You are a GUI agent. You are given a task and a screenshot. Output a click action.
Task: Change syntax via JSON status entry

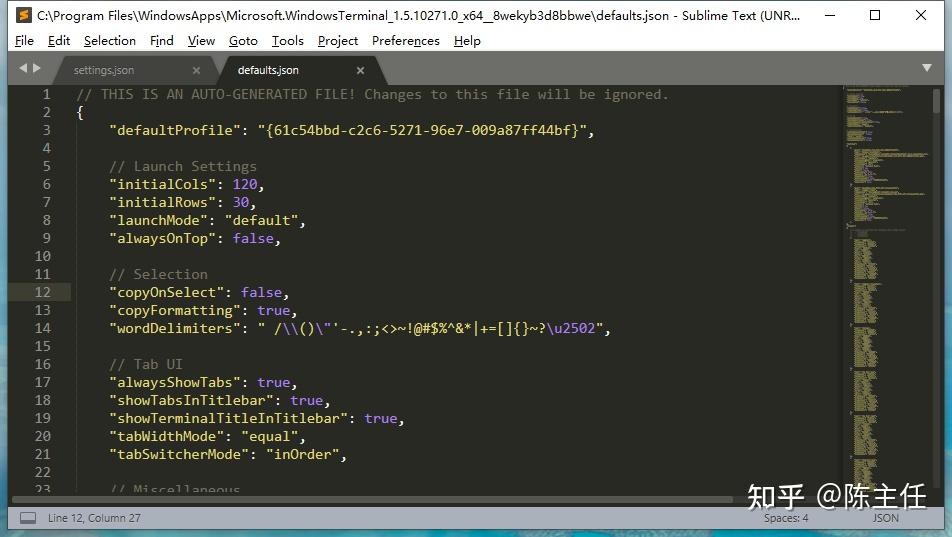(x=885, y=518)
